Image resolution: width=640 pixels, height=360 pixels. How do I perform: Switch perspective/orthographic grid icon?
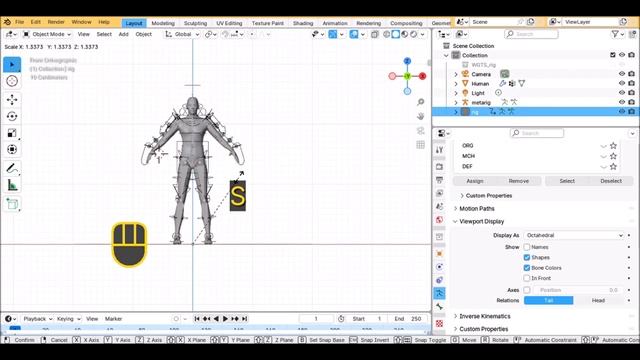pos(420,145)
